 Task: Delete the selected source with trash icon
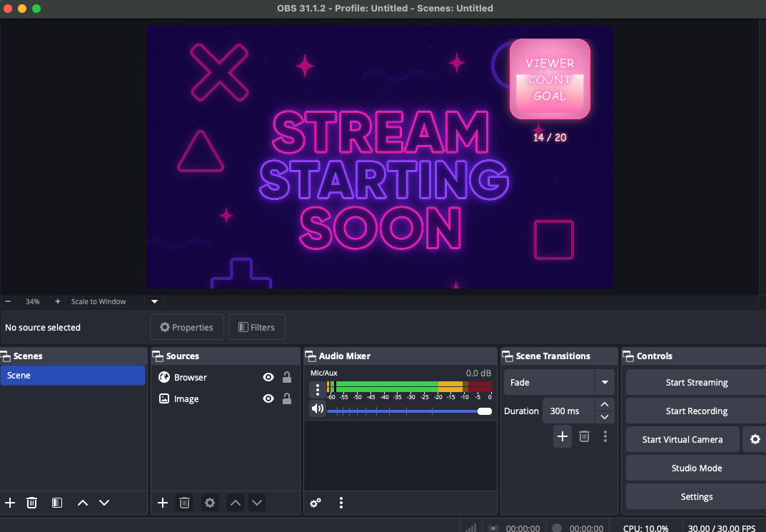pyautogui.click(x=184, y=503)
